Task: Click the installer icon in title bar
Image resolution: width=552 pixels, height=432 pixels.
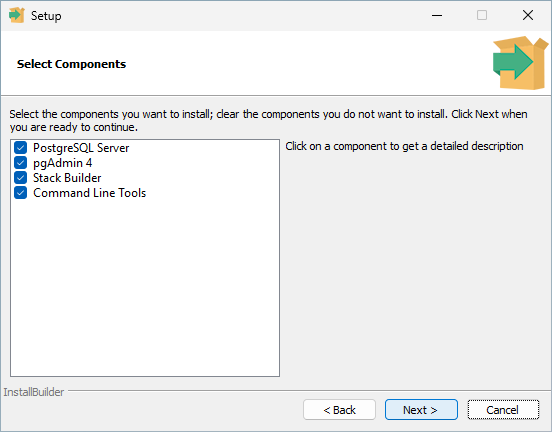Action: 17,15
